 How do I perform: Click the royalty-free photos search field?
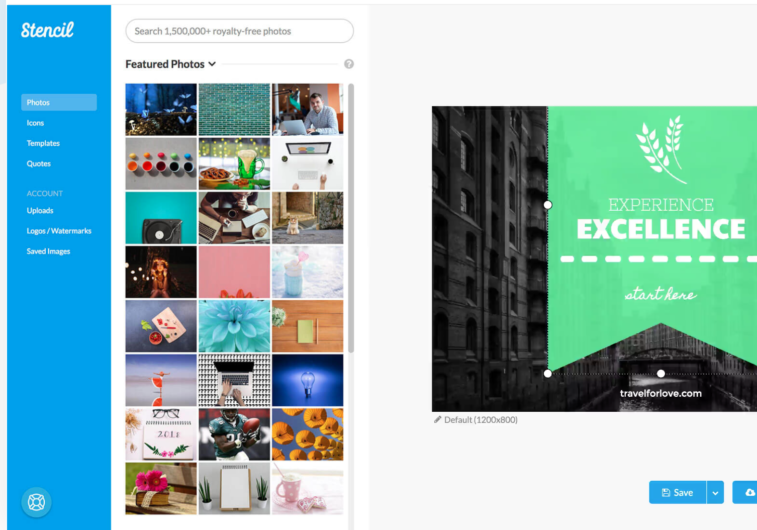click(x=239, y=31)
